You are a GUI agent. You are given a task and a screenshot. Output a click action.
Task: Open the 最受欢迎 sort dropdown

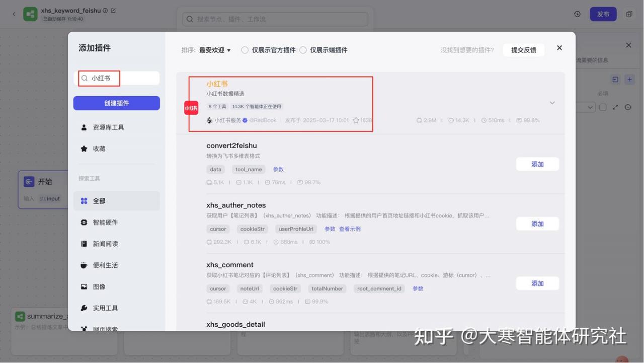point(215,50)
